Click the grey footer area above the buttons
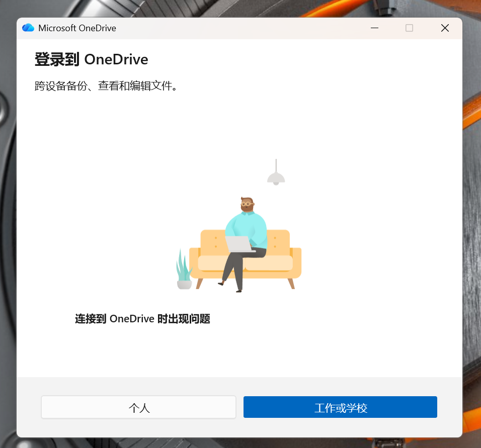The width and height of the screenshot is (481, 448). point(239,386)
